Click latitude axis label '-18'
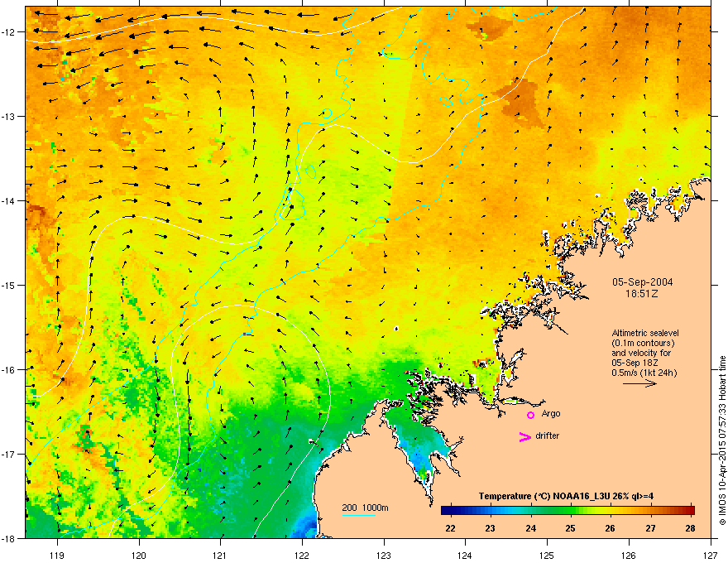 point(8,538)
